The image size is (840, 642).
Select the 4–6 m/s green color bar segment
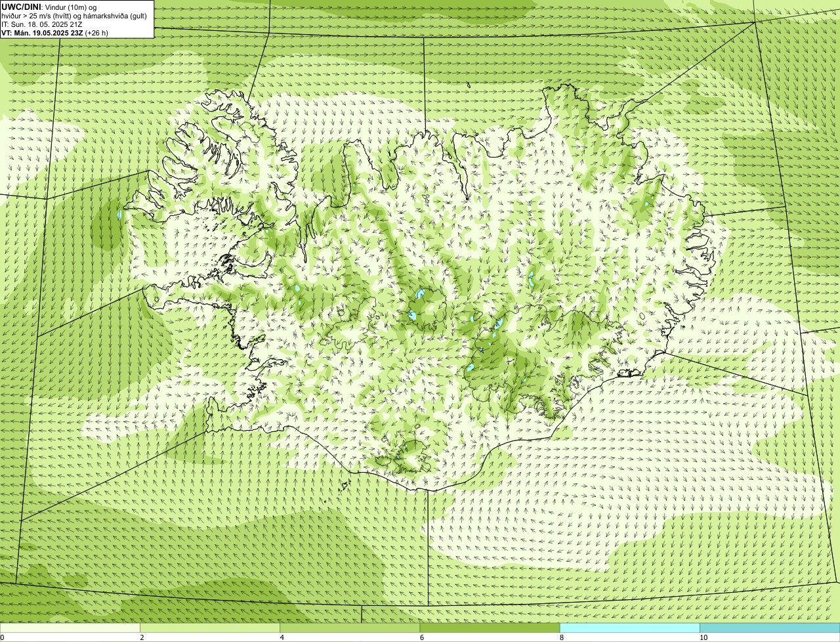[350, 628]
